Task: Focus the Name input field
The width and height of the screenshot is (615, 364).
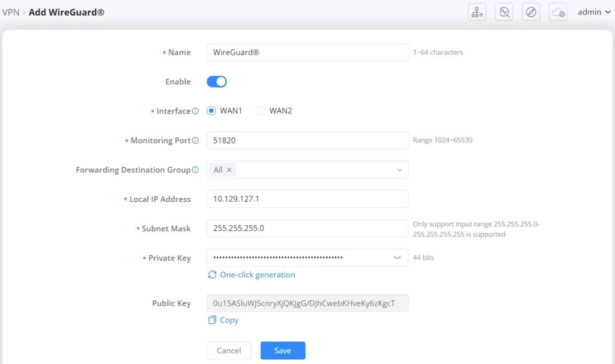Action: (307, 52)
